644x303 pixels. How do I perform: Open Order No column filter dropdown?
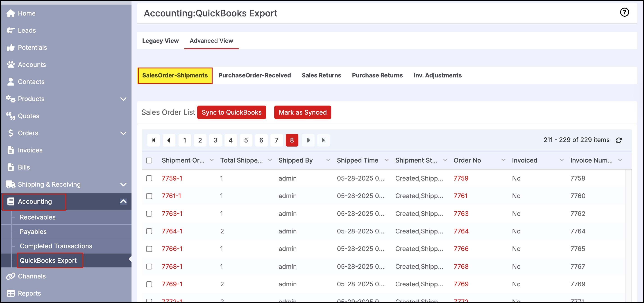pos(503,160)
